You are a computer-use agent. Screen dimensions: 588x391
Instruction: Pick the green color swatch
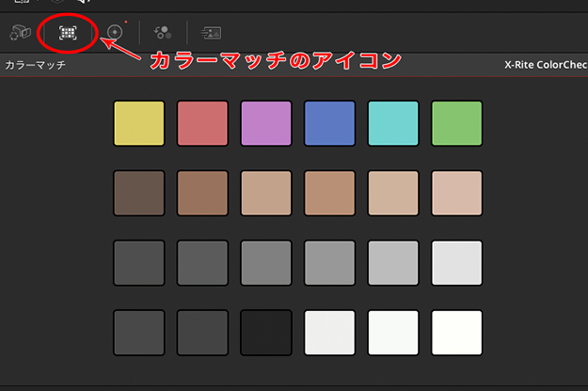(x=456, y=123)
